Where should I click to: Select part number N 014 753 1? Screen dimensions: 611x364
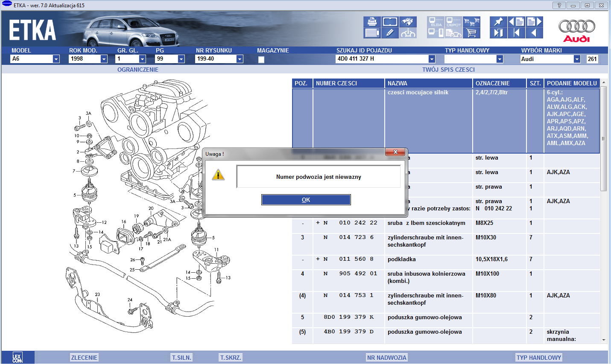(349, 295)
